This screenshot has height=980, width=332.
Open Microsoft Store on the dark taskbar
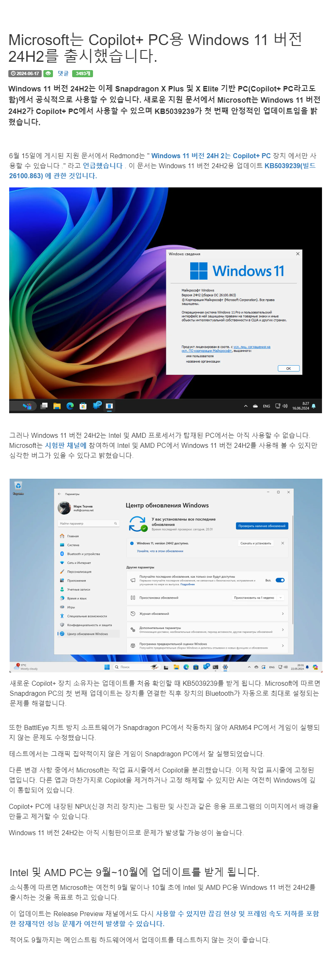(83, 406)
